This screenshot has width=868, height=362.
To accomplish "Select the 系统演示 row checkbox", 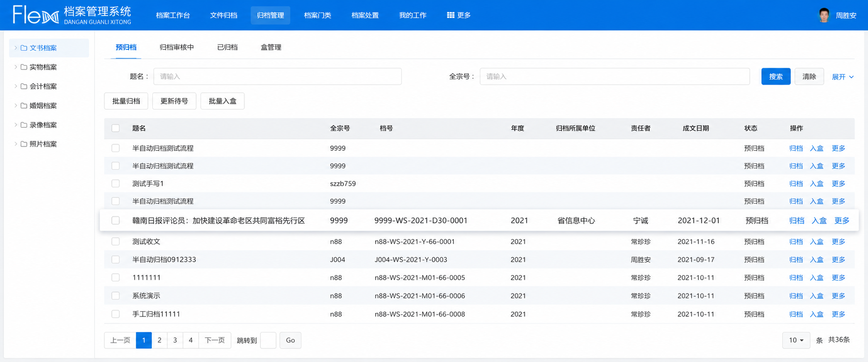I will (x=116, y=296).
